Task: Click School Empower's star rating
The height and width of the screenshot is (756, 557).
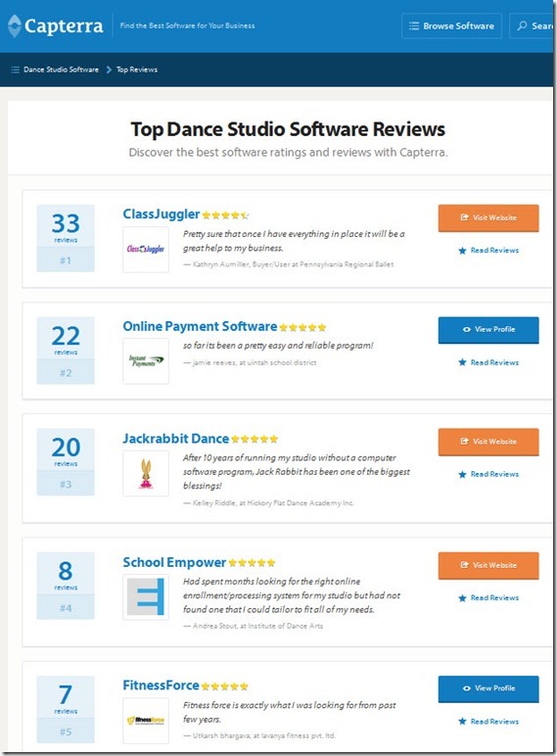Action: click(x=252, y=563)
